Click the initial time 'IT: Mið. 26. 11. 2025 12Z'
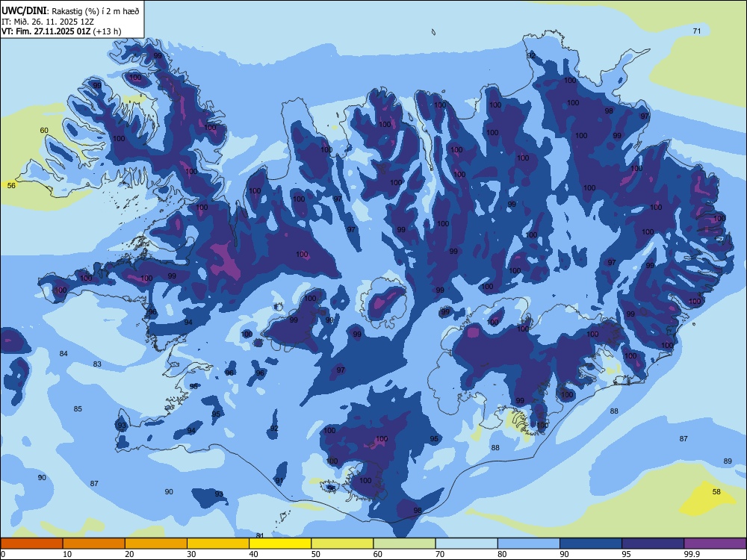This screenshot has width=747, height=560. (x=48, y=22)
